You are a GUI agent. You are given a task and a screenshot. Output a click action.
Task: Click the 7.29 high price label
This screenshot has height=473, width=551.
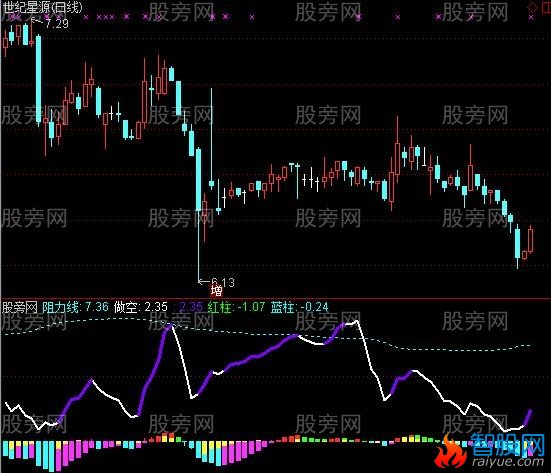(x=57, y=24)
